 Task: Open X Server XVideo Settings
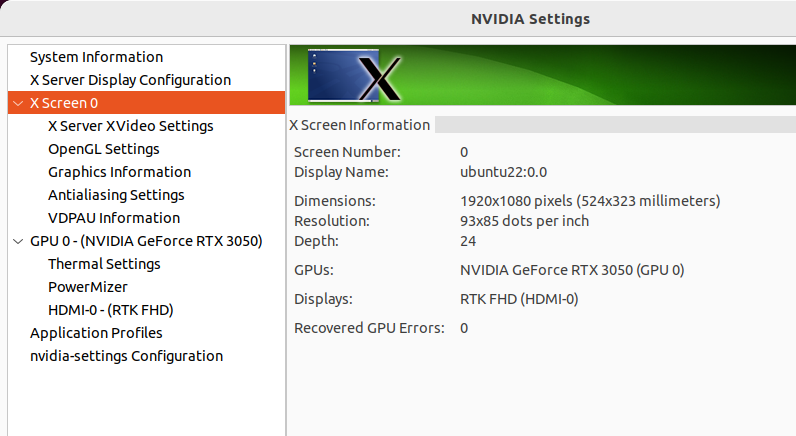[130, 126]
